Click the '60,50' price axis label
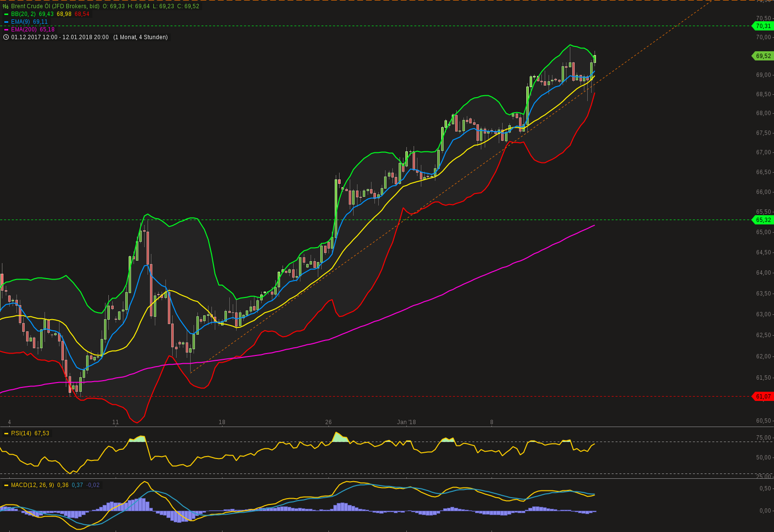This screenshot has width=774, height=532. [x=763, y=421]
